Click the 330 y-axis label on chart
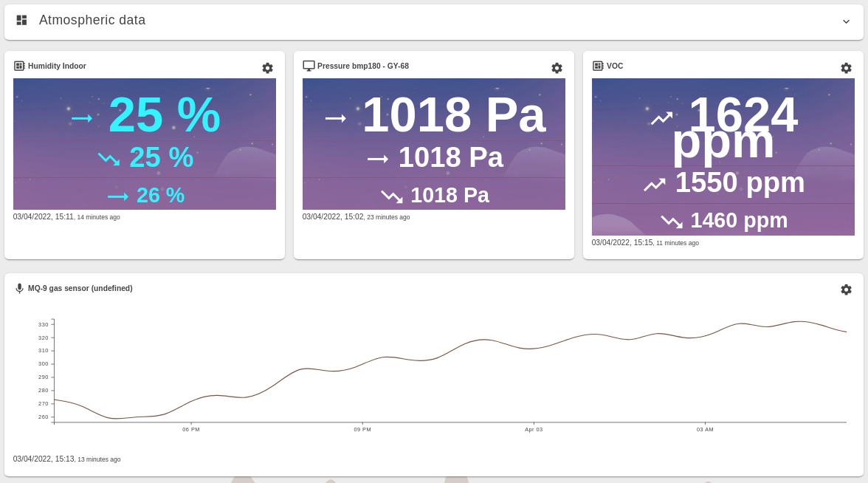868x483 pixels. (x=43, y=325)
